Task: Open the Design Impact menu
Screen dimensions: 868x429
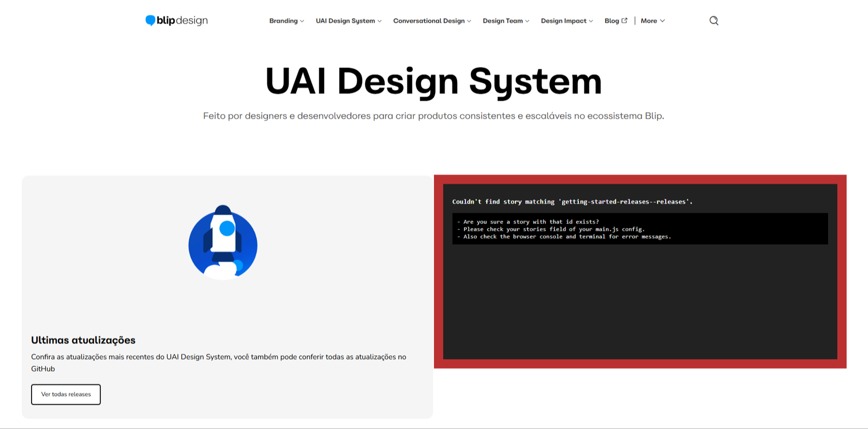Action: click(567, 21)
